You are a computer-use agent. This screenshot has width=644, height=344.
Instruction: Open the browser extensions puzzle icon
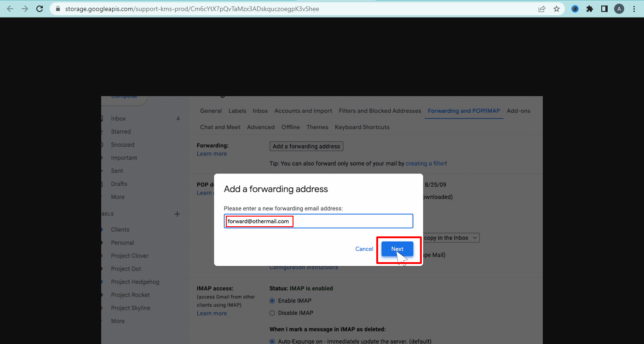tap(589, 8)
